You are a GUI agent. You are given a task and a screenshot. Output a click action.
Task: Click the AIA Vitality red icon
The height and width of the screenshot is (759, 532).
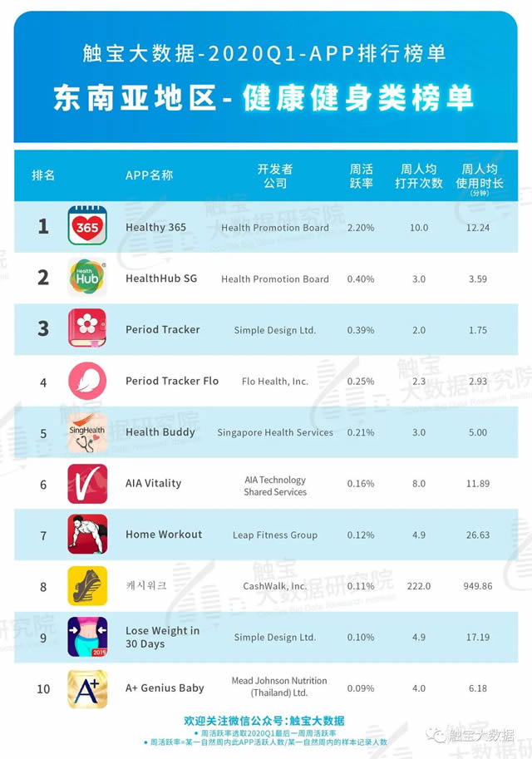[x=87, y=484]
